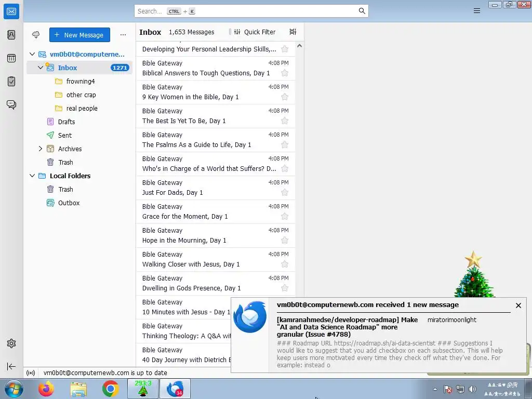Screen dimensions: 532x399
Task: Compose with the New Message button
Action: (79, 35)
